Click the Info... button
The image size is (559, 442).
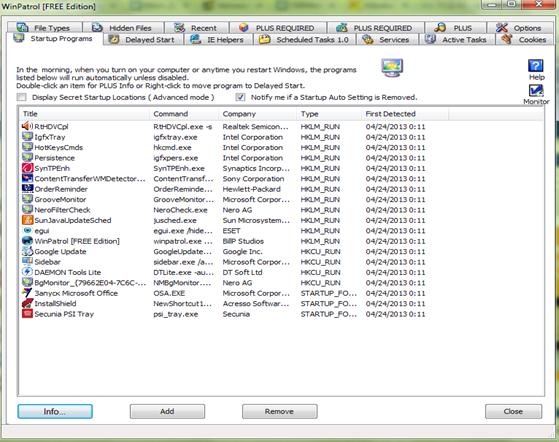coord(55,411)
